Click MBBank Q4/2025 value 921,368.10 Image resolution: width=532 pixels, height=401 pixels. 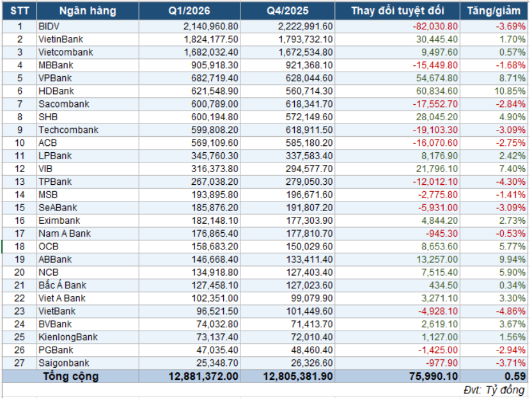287,65
